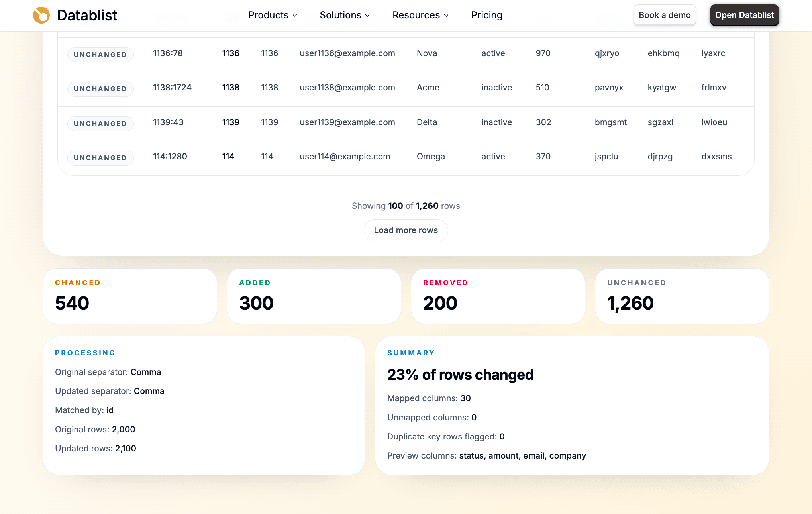812x514 pixels.
Task: Click the Updated rows: 2,100 line
Action: coord(96,449)
